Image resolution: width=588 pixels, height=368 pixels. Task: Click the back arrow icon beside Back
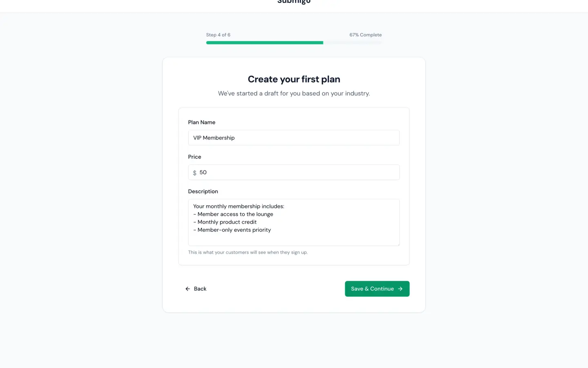coord(187,289)
